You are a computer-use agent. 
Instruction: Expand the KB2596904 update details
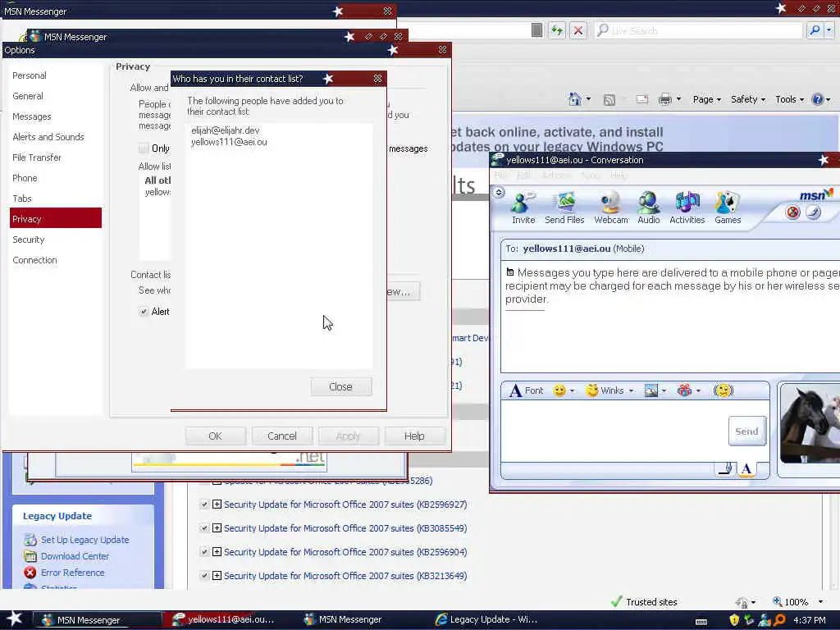tap(217, 551)
